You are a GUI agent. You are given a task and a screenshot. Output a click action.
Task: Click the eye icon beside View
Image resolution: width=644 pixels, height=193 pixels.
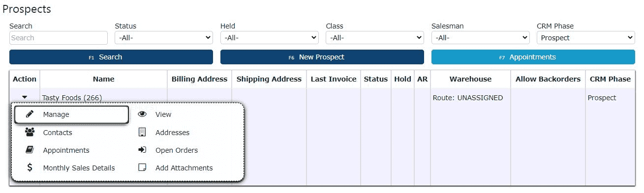[143, 114]
